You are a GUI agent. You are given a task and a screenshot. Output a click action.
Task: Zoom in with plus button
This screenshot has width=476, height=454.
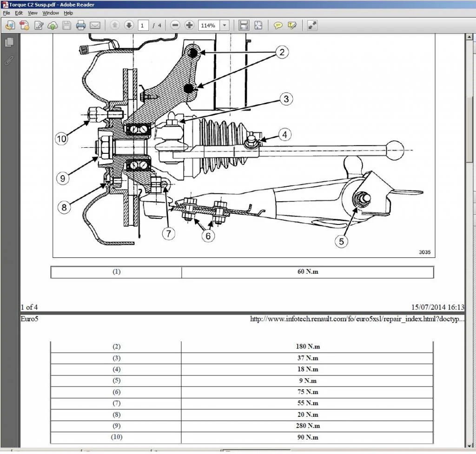tap(189, 25)
